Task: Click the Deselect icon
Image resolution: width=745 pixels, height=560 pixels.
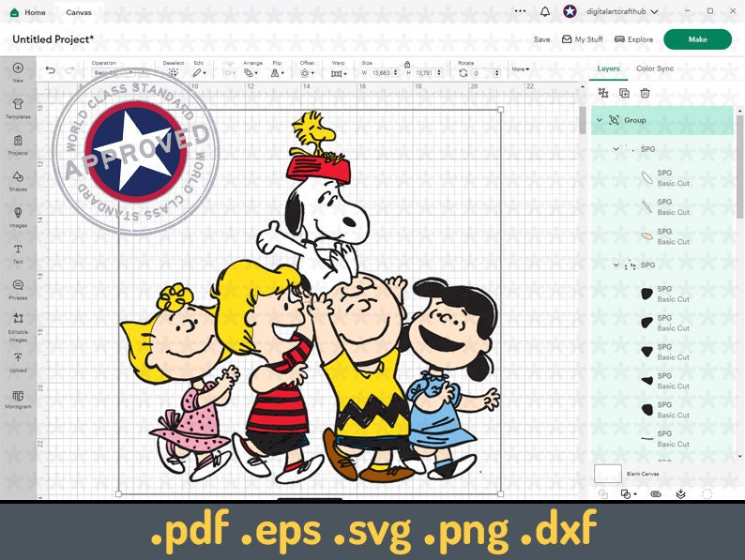Action: click(x=174, y=72)
